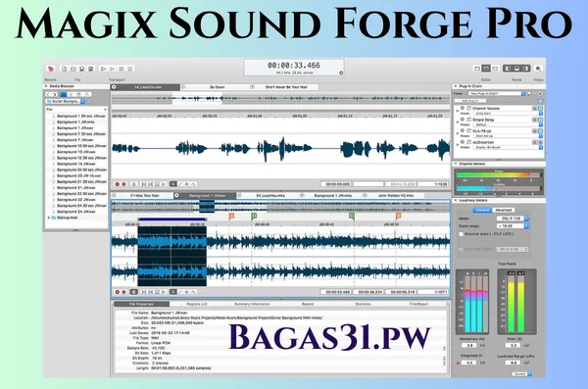588x389 pixels.
Task: Click the red Record button in top toolbar
Action: [x=51, y=69]
